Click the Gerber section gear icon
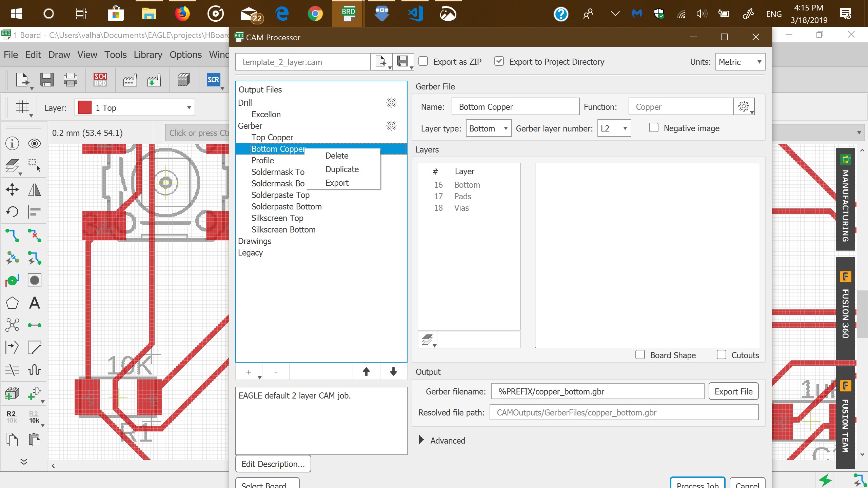 pos(391,126)
